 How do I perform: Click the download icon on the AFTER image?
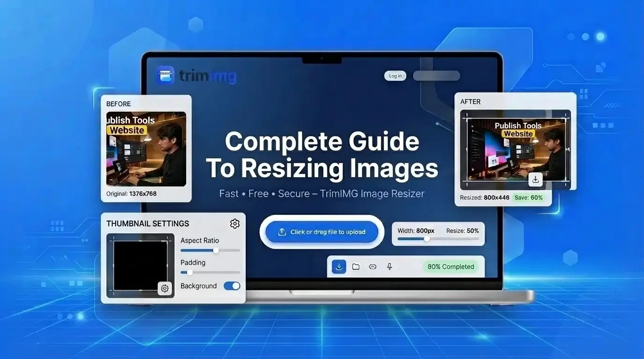pyautogui.click(x=535, y=179)
